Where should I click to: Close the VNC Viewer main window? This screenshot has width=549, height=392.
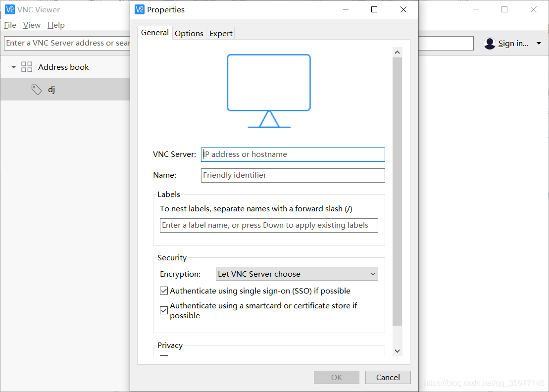pyautogui.click(x=533, y=9)
